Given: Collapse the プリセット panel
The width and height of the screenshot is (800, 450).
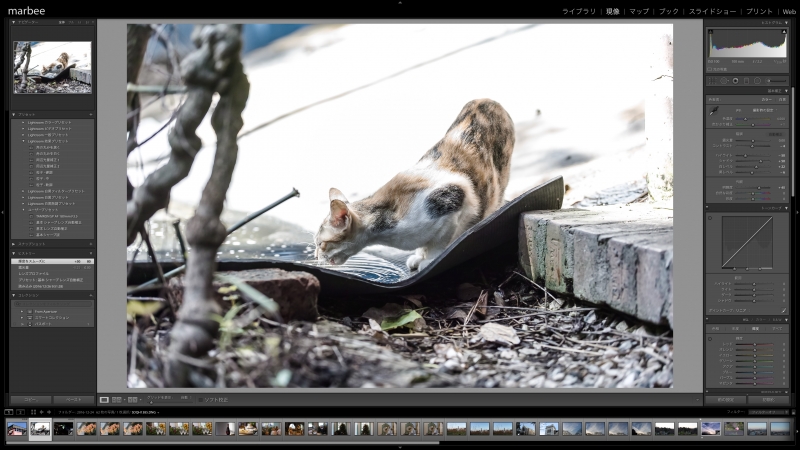Looking at the screenshot, I should click(14, 114).
